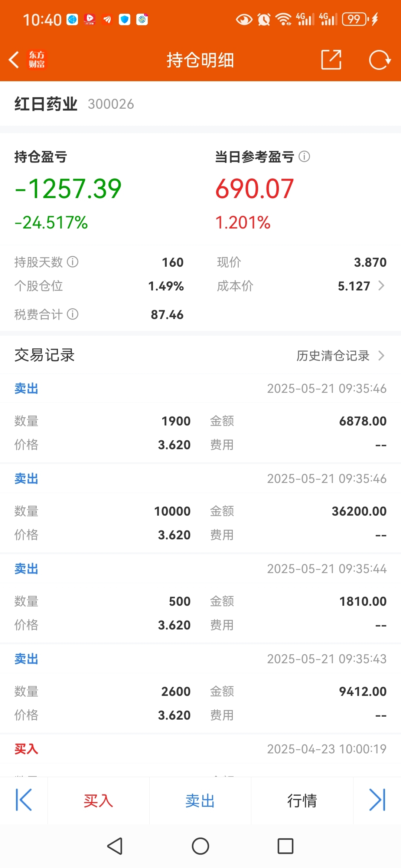Image resolution: width=401 pixels, height=868 pixels.
Task: Refresh the position details page
Action: (x=379, y=60)
